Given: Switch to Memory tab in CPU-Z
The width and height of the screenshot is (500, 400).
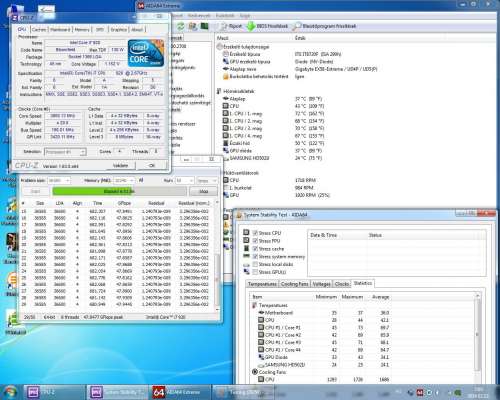Looking at the screenshot, I should pos(82,30).
